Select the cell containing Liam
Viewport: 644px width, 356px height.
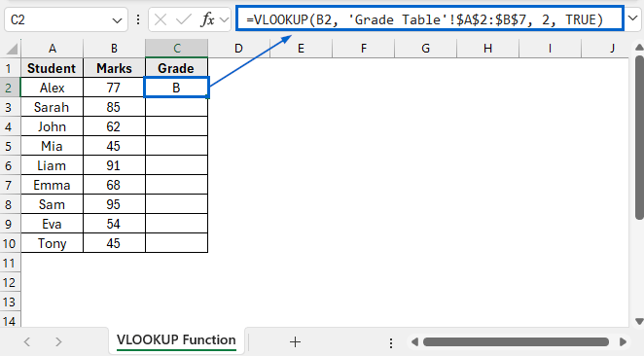click(53, 165)
